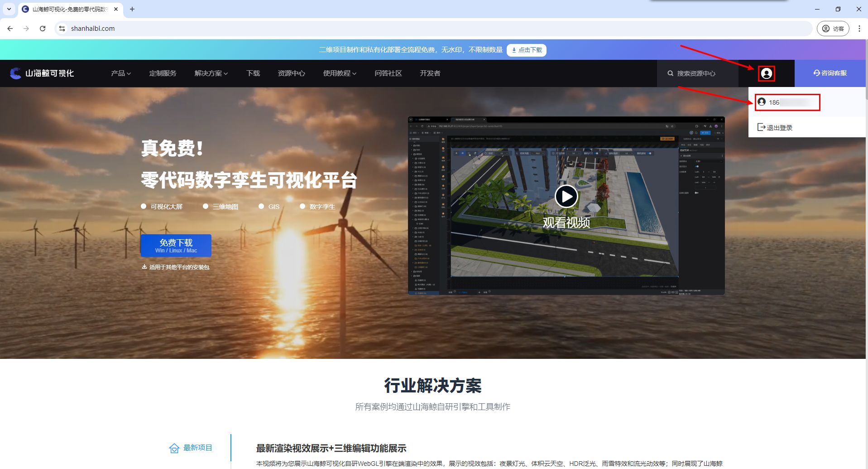Expand the 产品 menu
This screenshot has width=868, height=469.
pyautogui.click(x=121, y=73)
